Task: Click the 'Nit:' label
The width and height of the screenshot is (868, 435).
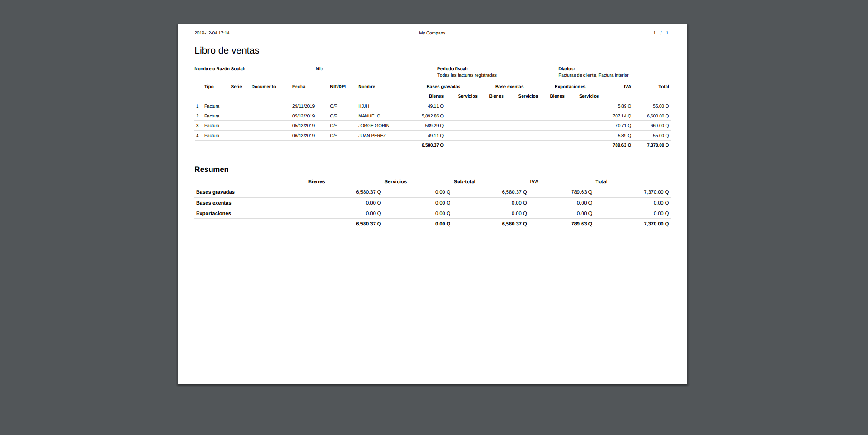Action: [320, 69]
